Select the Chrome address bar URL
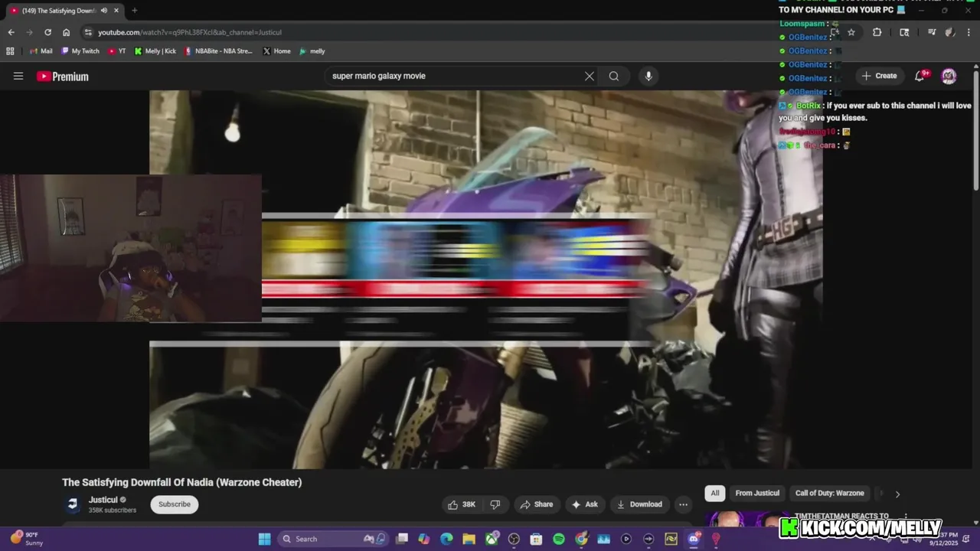This screenshot has width=980, height=551. (190, 32)
